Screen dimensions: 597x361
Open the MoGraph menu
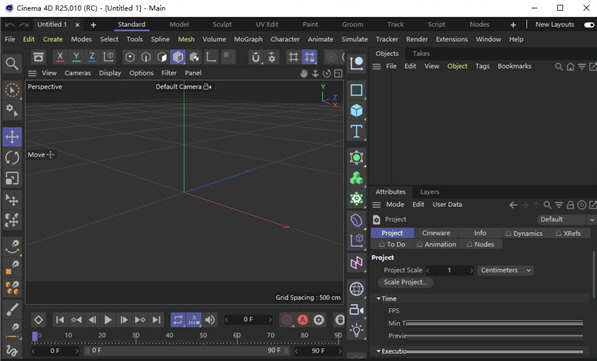(248, 39)
